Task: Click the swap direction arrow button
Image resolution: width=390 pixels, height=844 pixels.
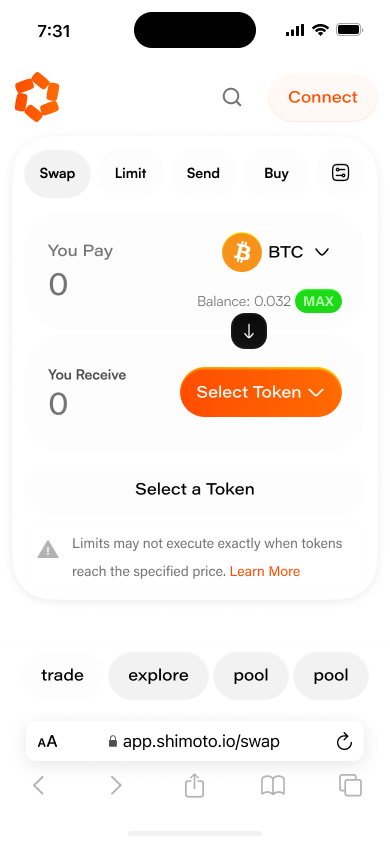Action: (x=249, y=331)
